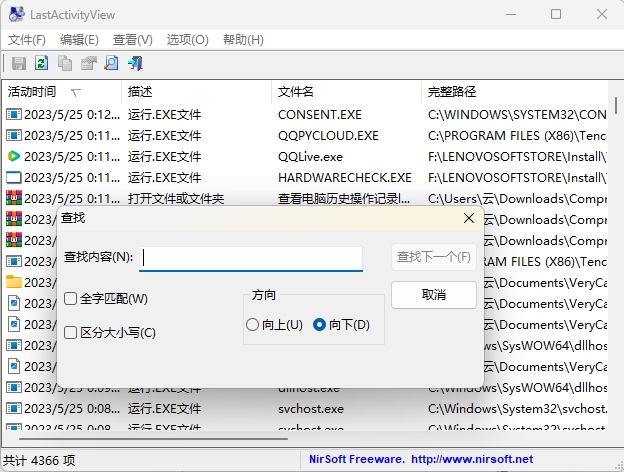Select the 向下(D) direction radio button
This screenshot has height=472, width=624.
319,325
